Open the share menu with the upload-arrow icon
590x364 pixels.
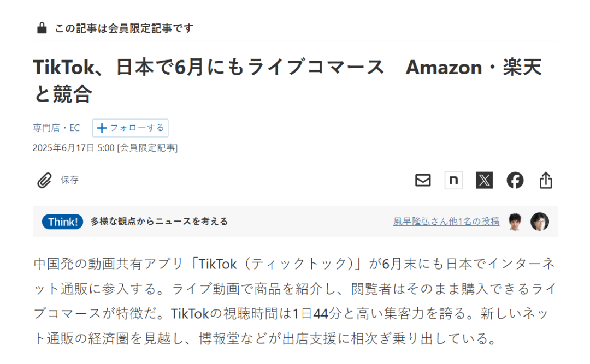pos(546,180)
